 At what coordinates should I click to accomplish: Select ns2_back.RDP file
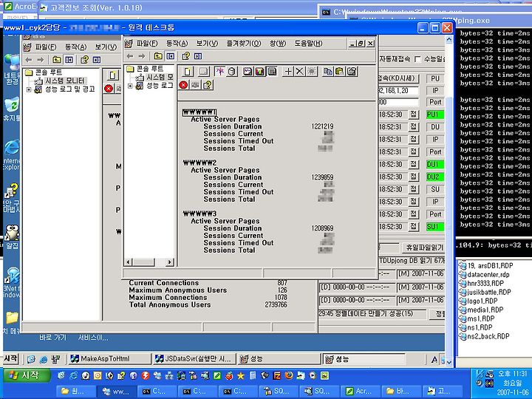click(484, 336)
